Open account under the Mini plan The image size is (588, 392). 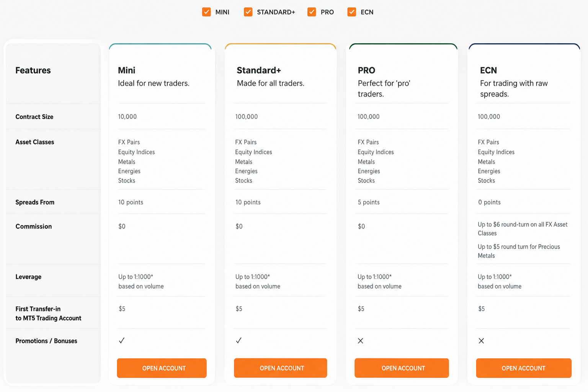[162, 368]
